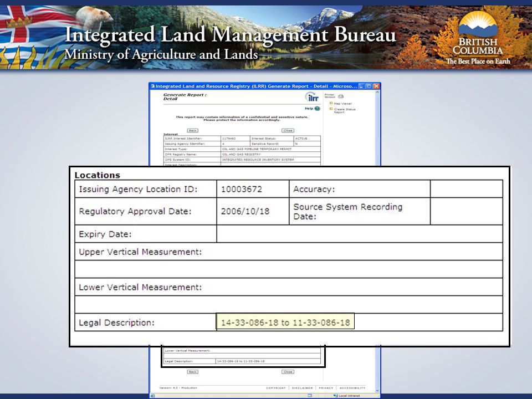Select the text INTEGRATED RESOURCE INVENTORY SYSTEM

pyautogui.click(x=258, y=160)
